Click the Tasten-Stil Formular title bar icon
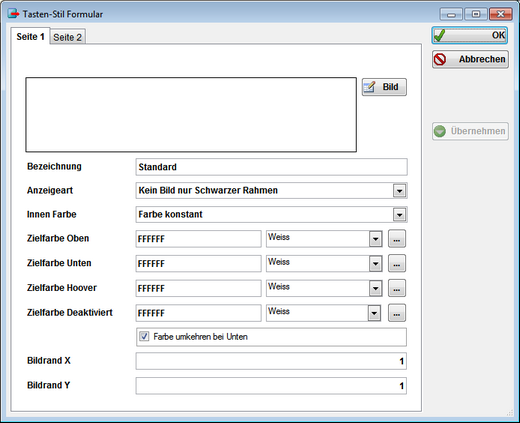Screen dimensions: 520x423 [13, 14]
